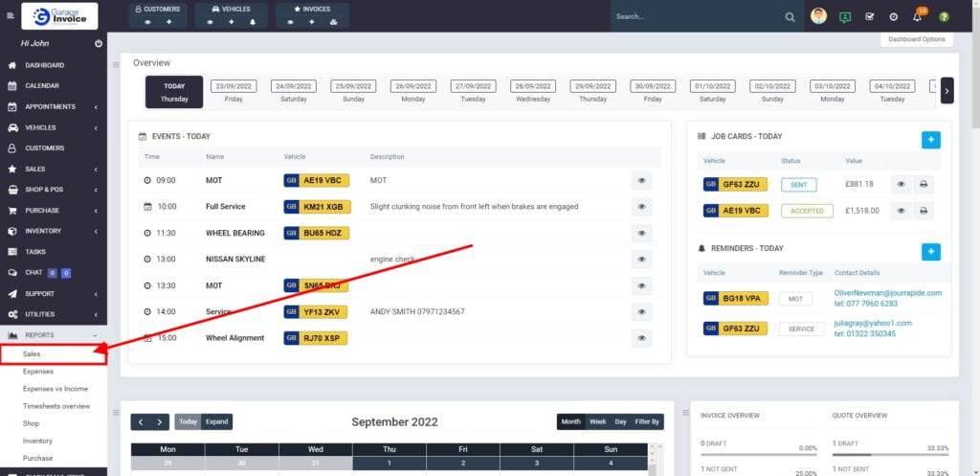
Task: Switch calendar to Week view
Action: [x=597, y=421]
